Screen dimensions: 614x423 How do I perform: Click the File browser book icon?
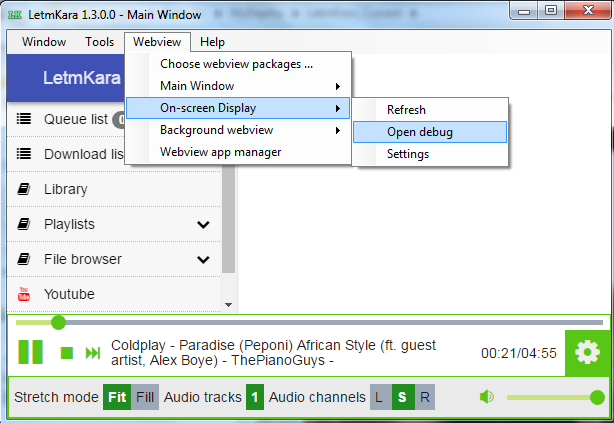[x=24, y=259]
